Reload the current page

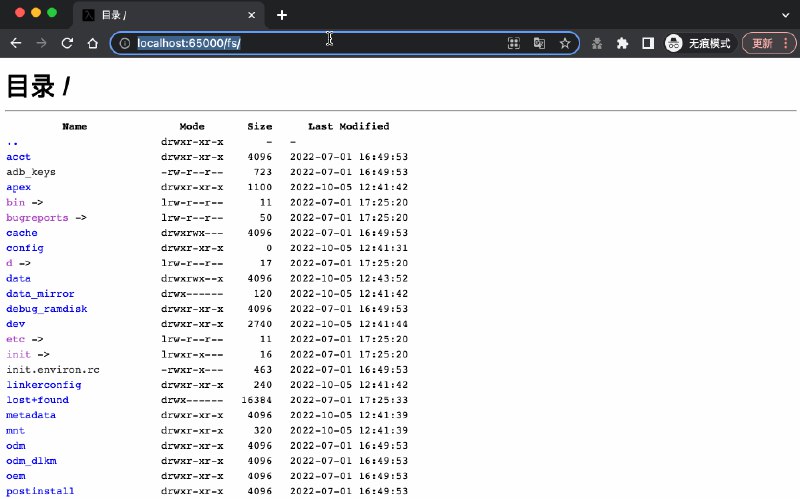[67, 43]
